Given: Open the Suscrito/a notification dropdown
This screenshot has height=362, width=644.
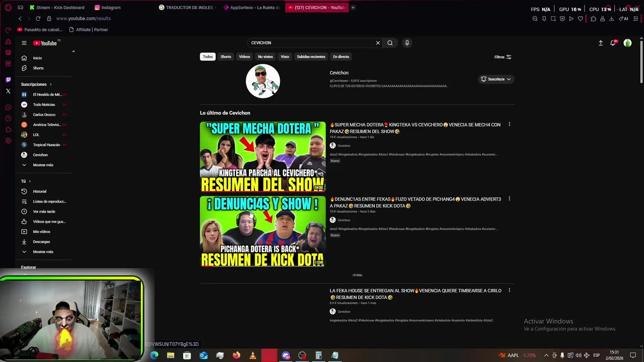Looking at the screenshot, I should 496,79.
